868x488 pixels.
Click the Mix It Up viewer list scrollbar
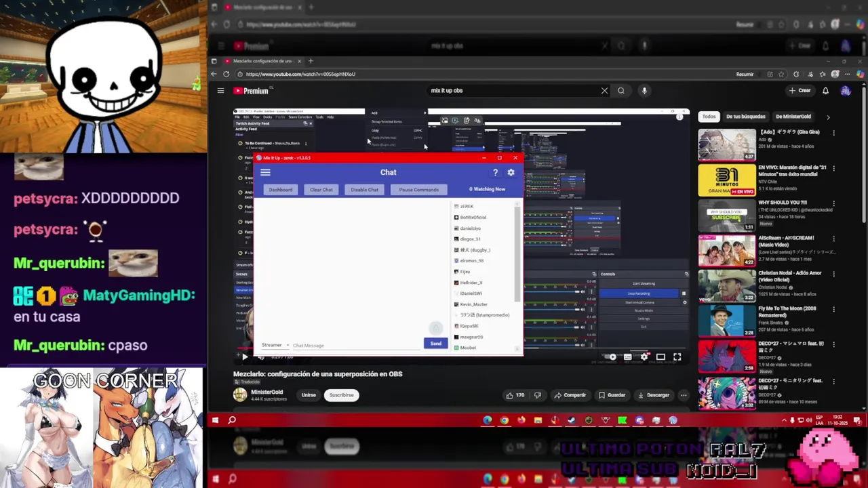click(517, 254)
